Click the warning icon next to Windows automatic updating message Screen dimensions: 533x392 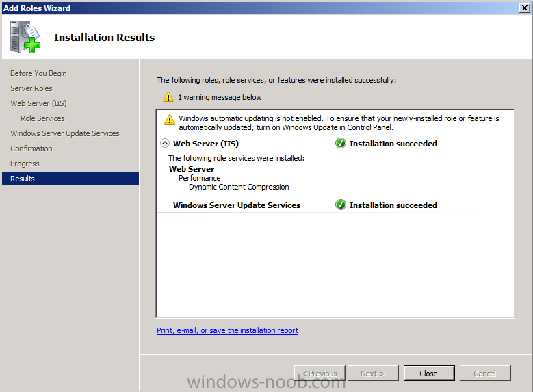(170, 120)
